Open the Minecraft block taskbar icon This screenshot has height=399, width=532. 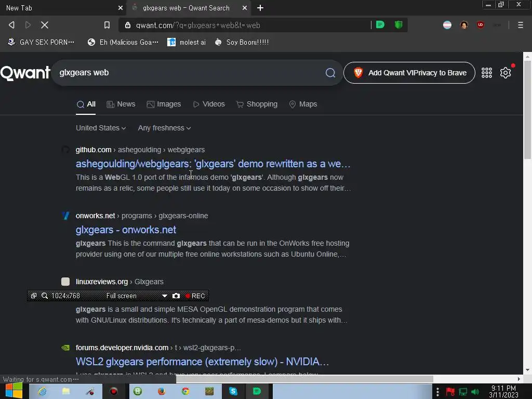pos(209,391)
